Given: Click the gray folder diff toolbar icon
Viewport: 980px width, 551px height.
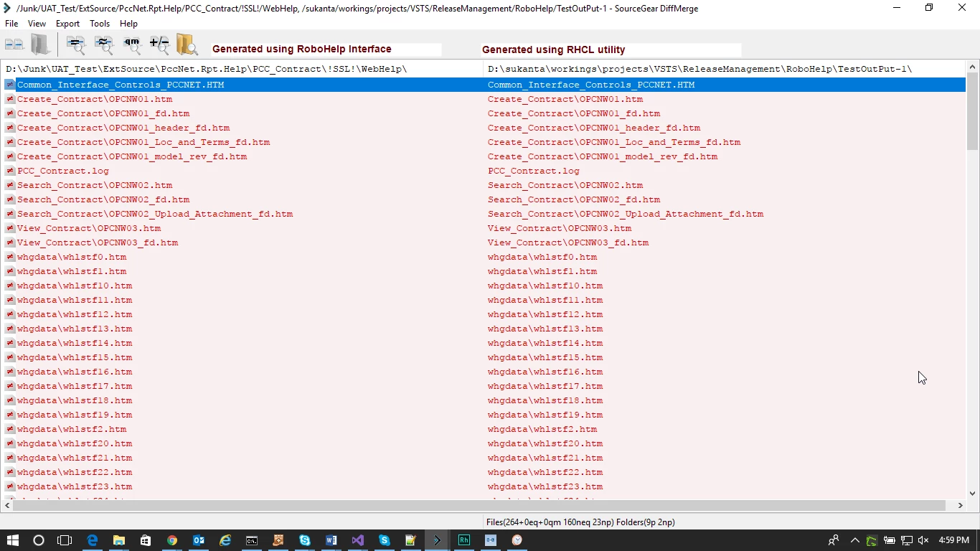Looking at the screenshot, I should pyautogui.click(x=39, y=44).
